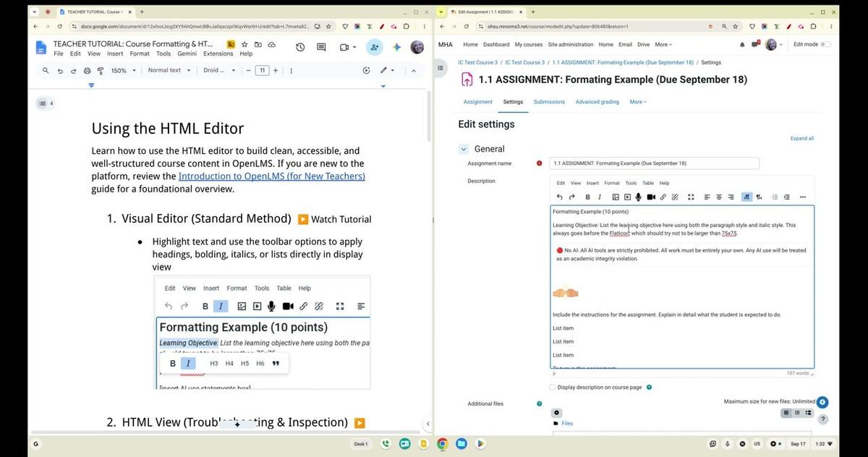
Task: Star the Google Docs document
Action: 245,44
